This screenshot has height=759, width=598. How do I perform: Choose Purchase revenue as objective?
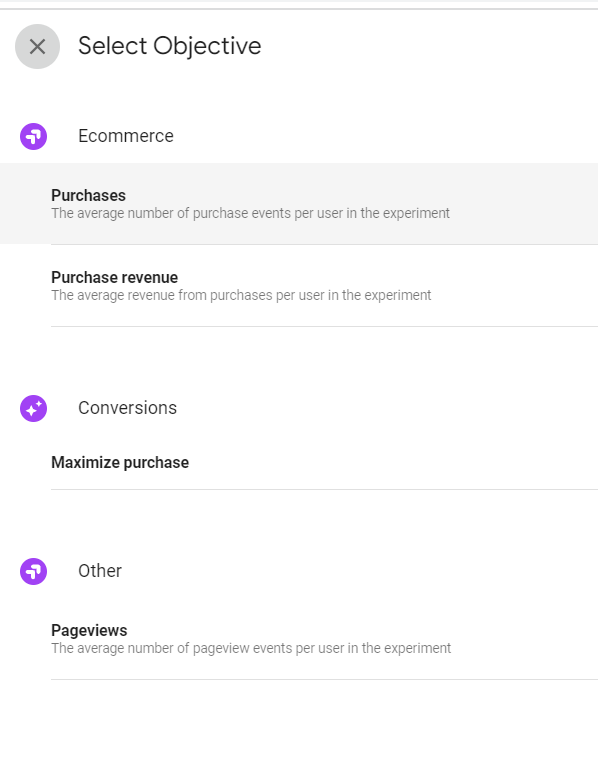click(324, 286)
